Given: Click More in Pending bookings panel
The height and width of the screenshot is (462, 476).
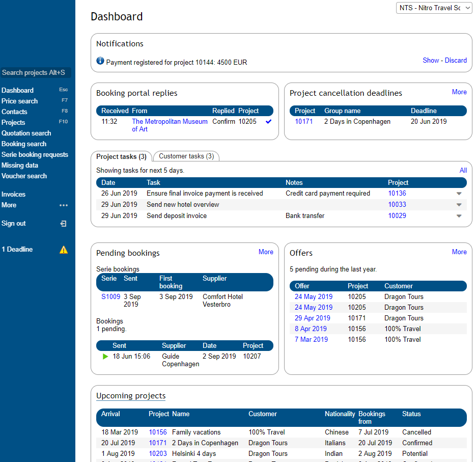Looking at the screenshot, I should point(266,252).
